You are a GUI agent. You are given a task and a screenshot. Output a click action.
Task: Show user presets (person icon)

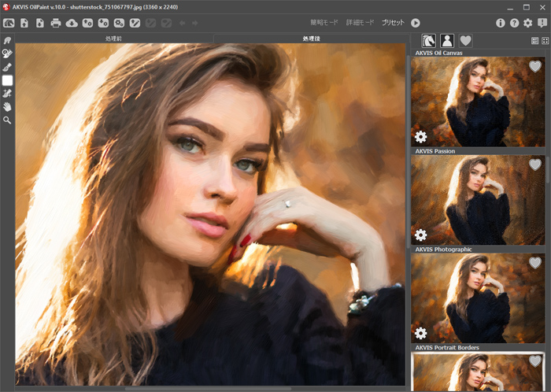tap(447, 41)
